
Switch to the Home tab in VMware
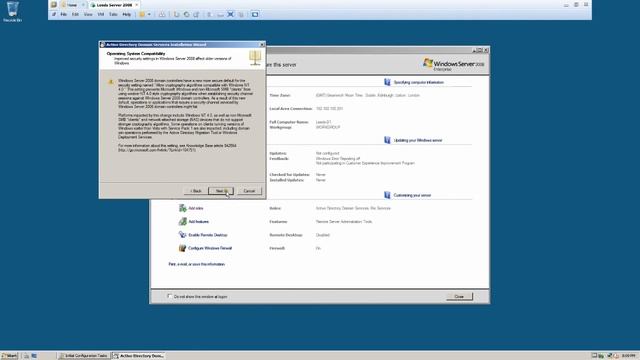tap(72, 5)
